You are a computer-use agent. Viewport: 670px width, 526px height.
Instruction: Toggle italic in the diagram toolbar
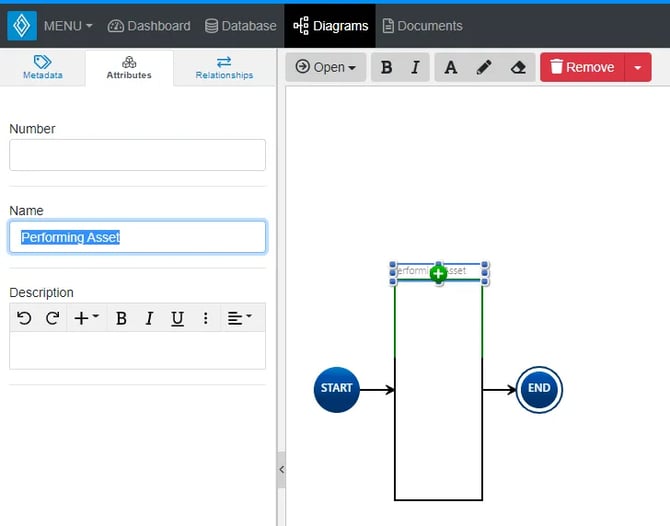tap(415, 67)
